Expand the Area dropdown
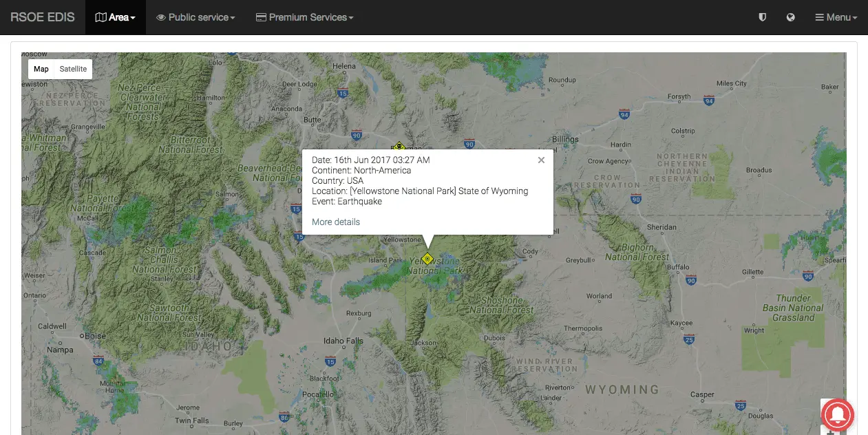 tap(116, 17)
